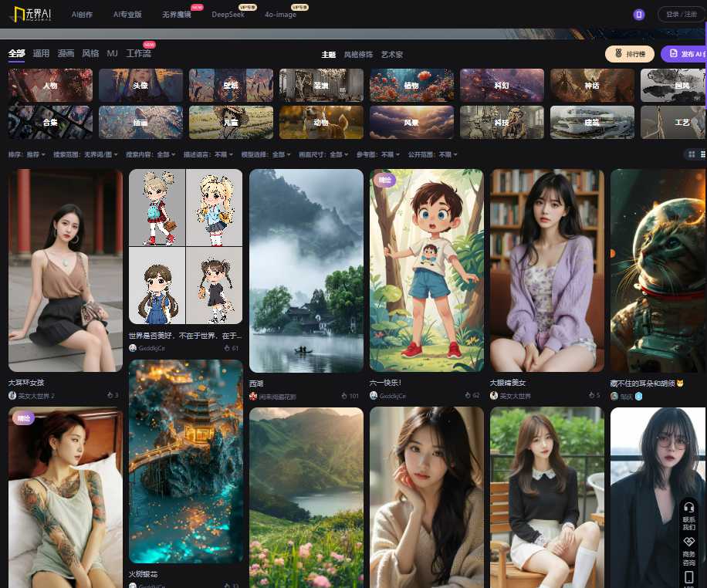The image size is (707, 588).
Task: Select the 头像 theme category tile
Action: click(140, 86)
